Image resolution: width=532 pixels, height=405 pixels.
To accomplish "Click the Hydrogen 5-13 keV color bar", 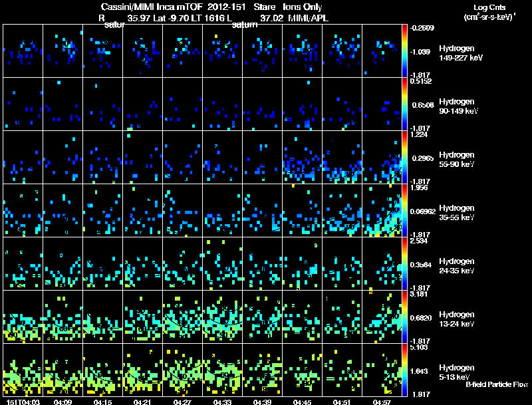I will coord(404,370).
